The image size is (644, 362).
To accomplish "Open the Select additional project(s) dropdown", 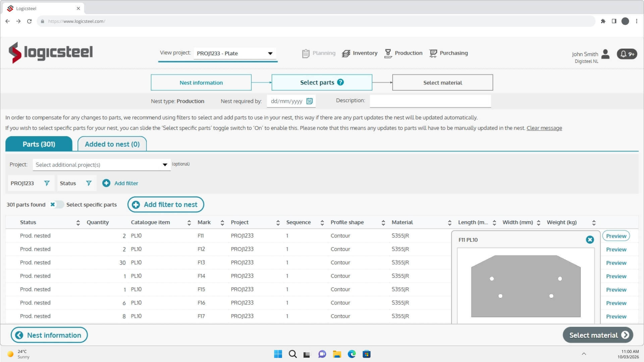I will pyautogui.click(x=165, y=165).
